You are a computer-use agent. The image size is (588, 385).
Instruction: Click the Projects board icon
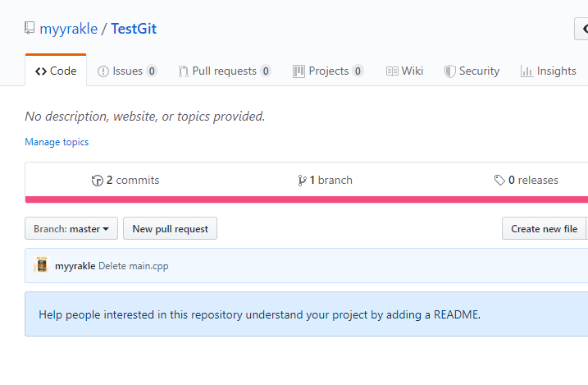299,71
